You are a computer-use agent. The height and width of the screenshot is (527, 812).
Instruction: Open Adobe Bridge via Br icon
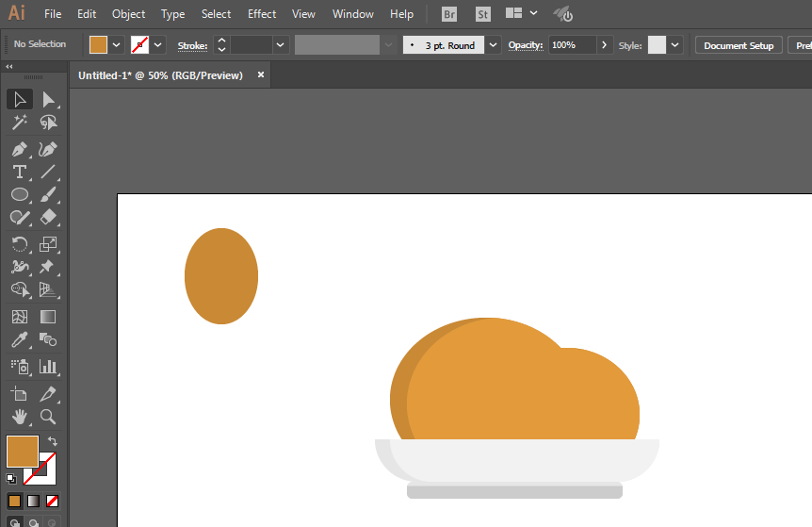pyautogui.click(x=449, y=14)
